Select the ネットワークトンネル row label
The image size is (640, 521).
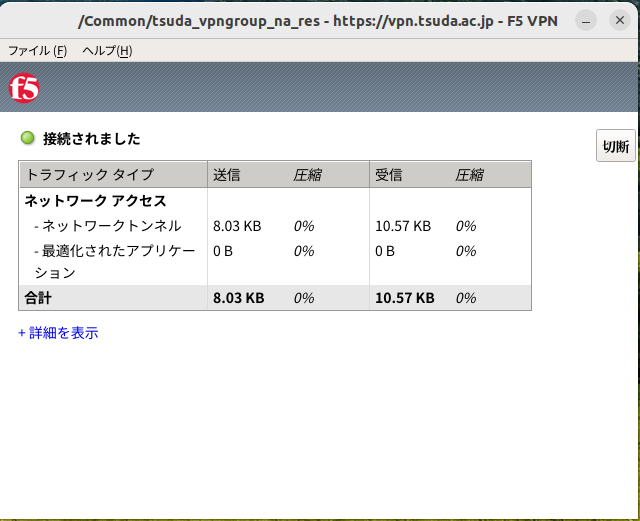(x=107, y=226)
